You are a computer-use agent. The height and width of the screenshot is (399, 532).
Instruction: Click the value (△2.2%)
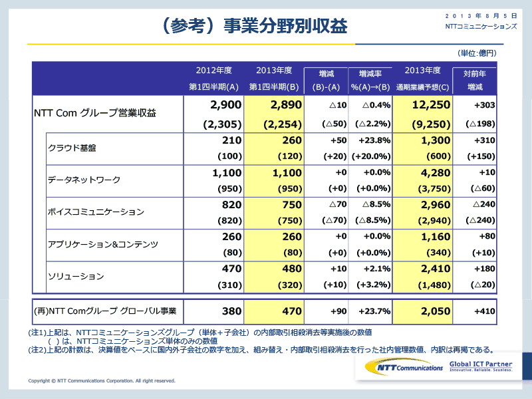(x=373, y=124)
